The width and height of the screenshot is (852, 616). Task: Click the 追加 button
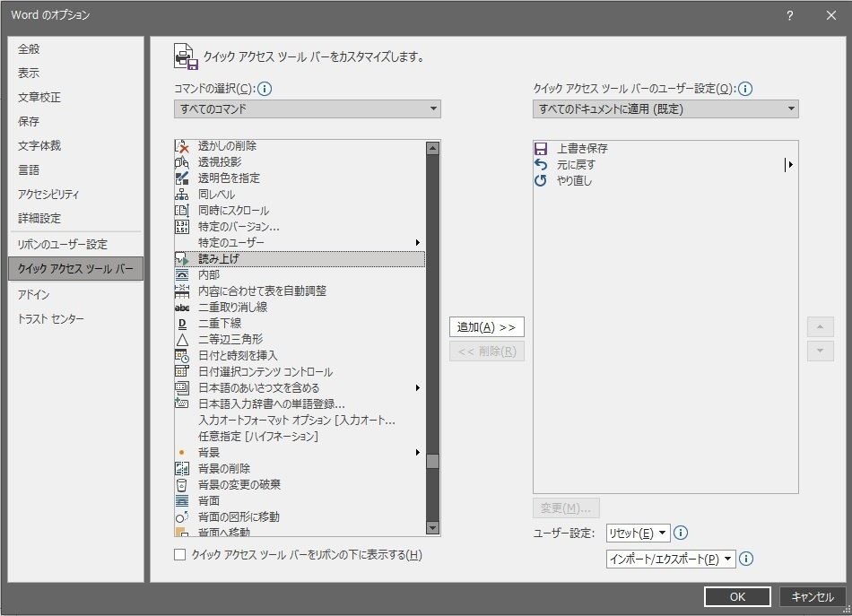click(x=486, y=327)
